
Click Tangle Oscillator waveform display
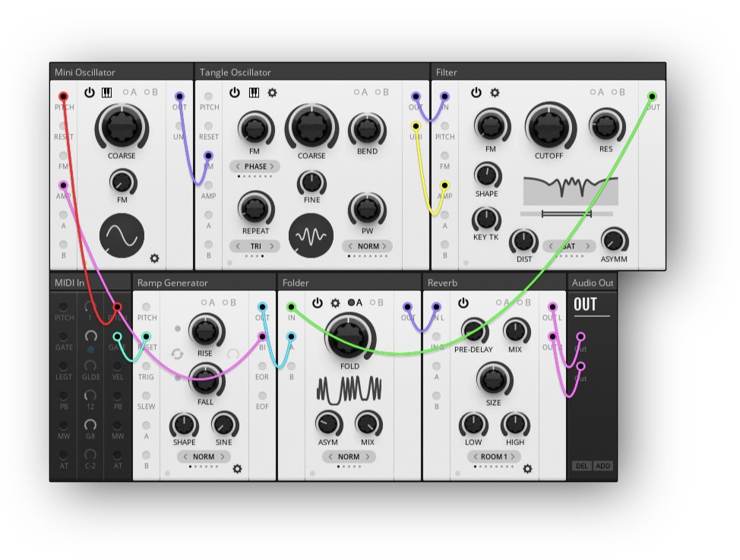point(311,236)
